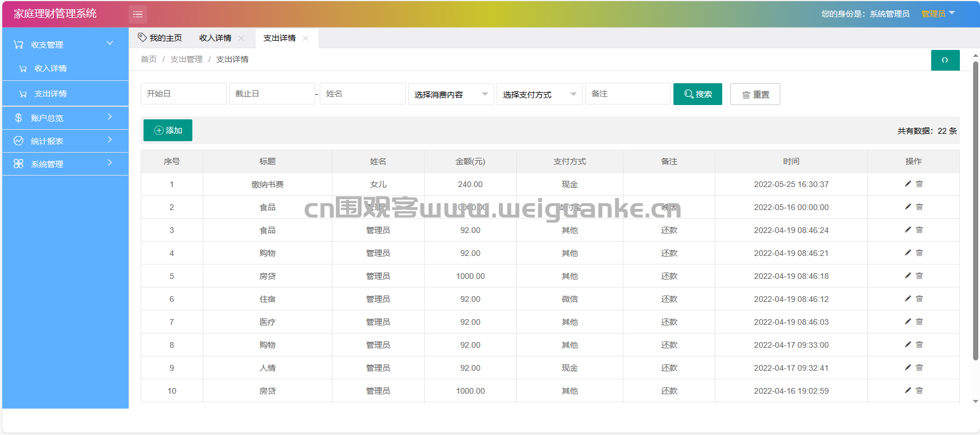Click the 时间 column header

click(791, 161)
